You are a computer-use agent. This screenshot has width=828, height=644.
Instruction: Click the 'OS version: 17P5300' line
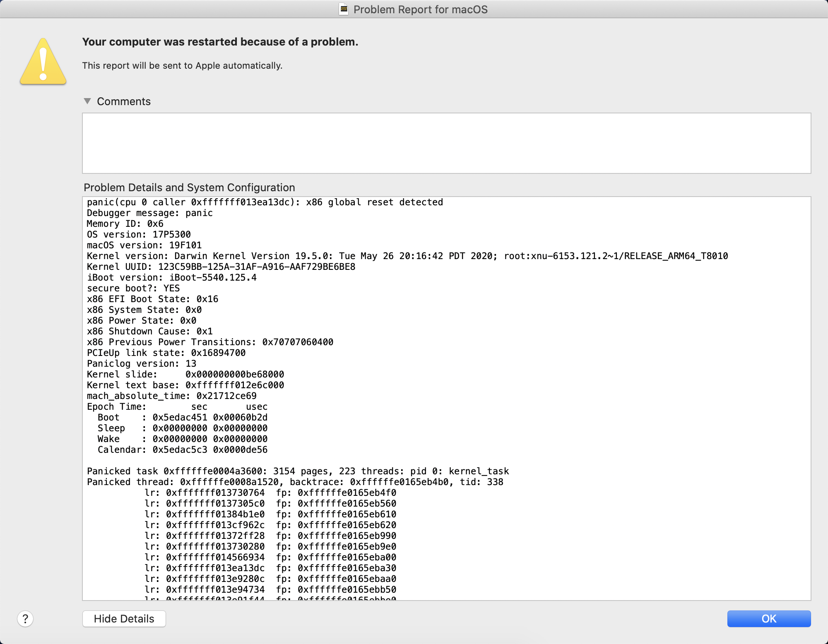139,235
